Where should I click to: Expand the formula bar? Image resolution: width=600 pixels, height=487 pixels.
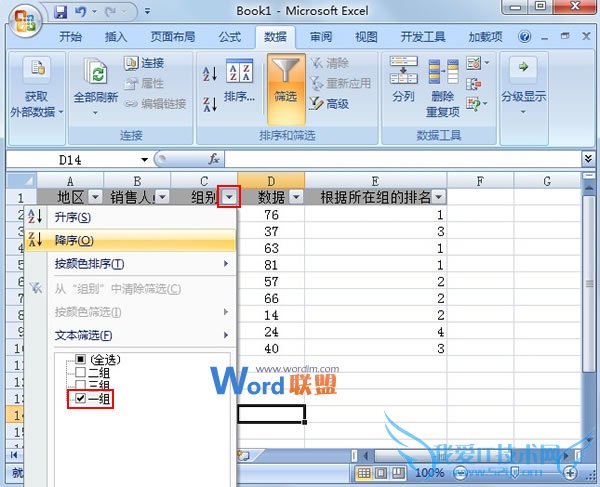[x=589, y=159]
